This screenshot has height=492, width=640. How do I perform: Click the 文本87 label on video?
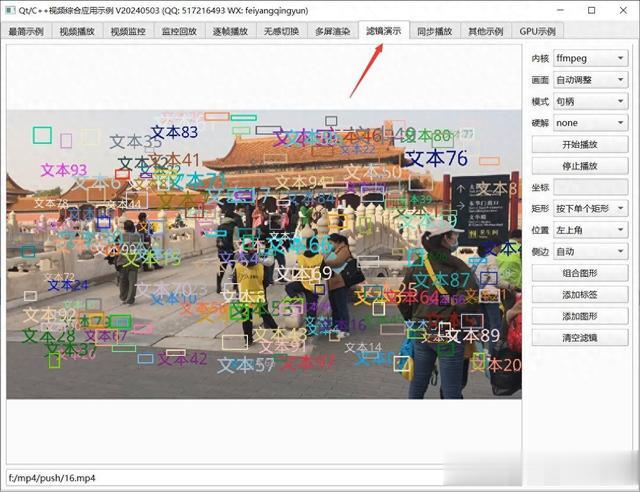tap(442, 280)
